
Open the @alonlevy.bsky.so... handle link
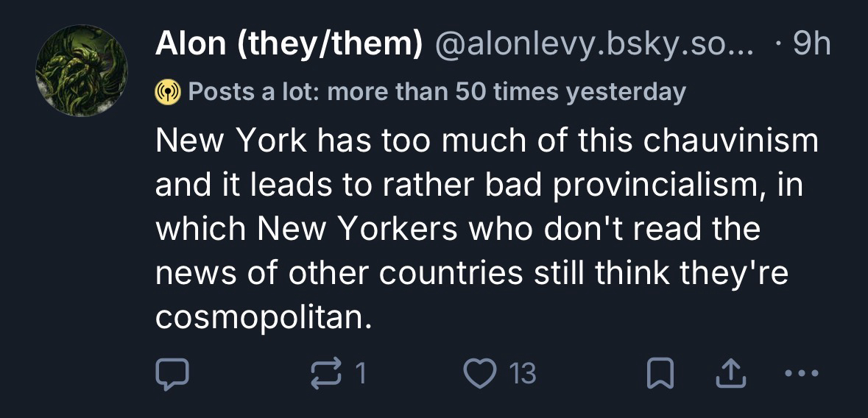pos(595,46)
